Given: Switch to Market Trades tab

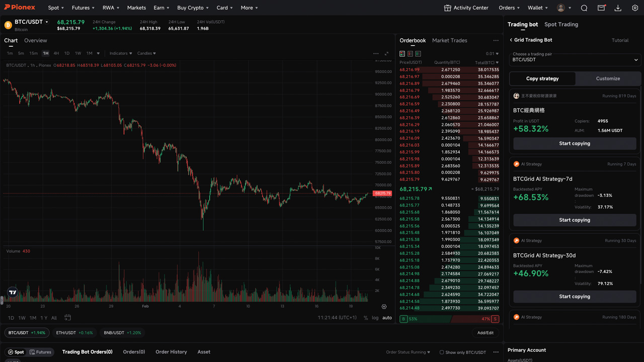Looking at the screenshot, I should (x=449, y=40).
